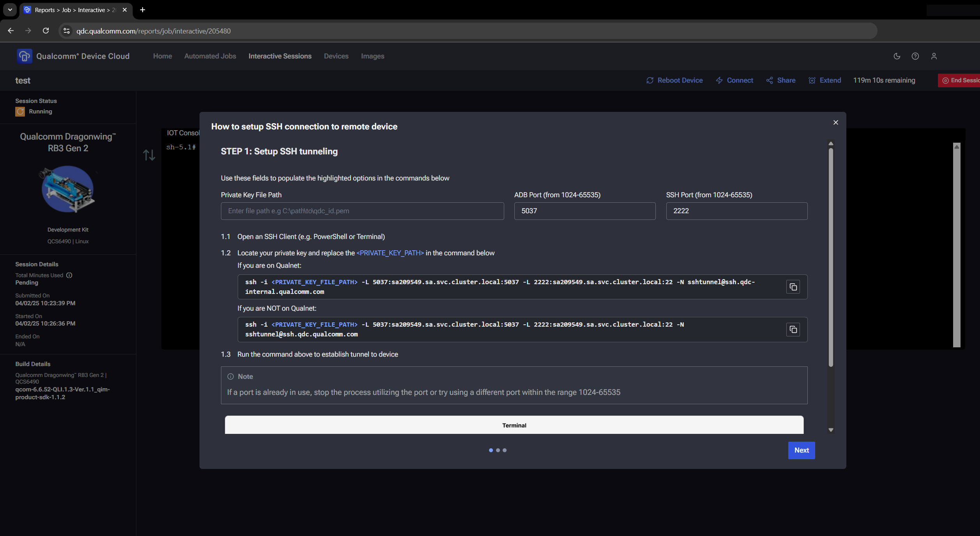
Task: Click the '04/02/25 10:23:39 PM' submitted time
Action: click(x=45, y=303)
